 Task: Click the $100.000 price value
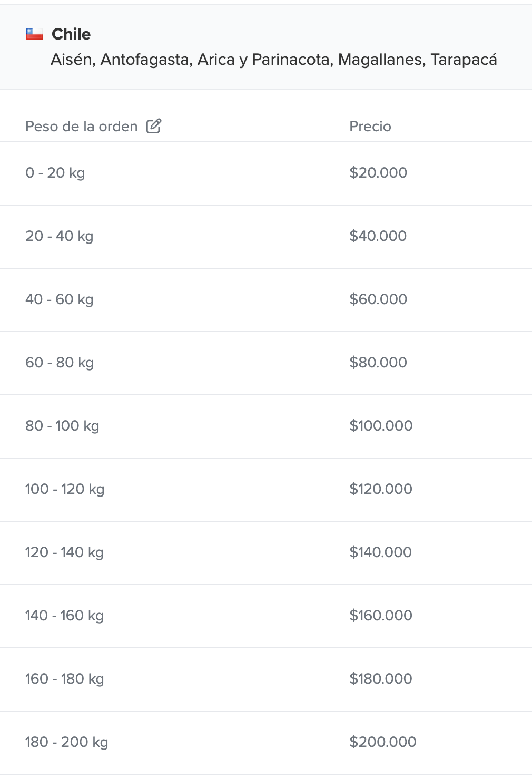[x=381, y=426]
